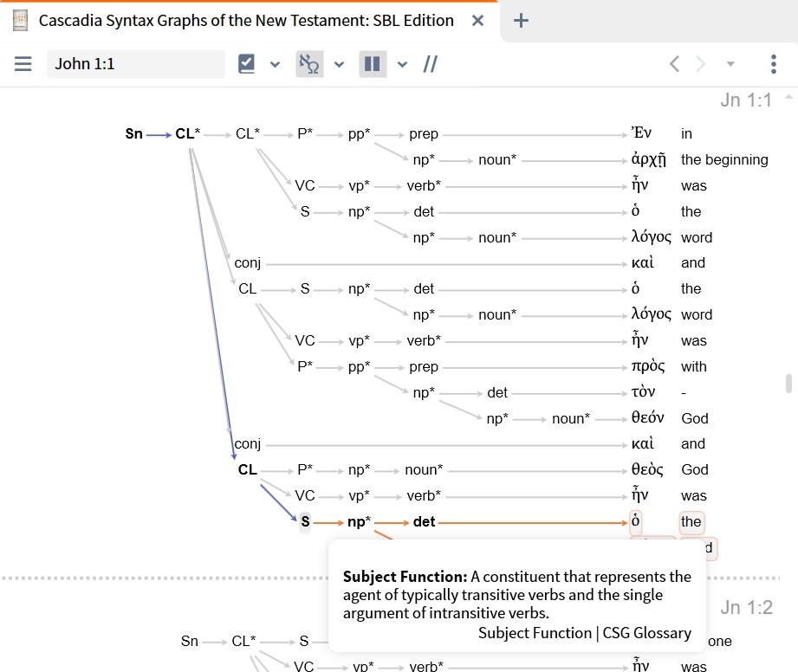Click the bold Sn node in John 1:1
Image resolution: width=798 pixels, height=672 pixels.
[x=133, y=133]
